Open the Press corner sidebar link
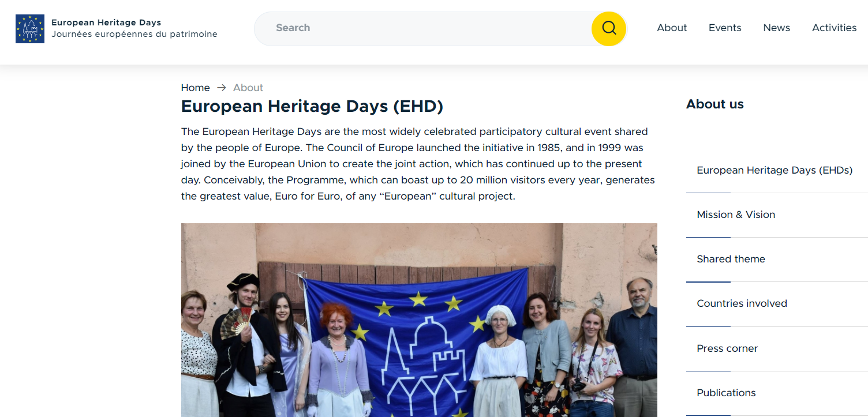Image resolution: width=868 pixels, height=417 pixels. [x=727, y=348]
